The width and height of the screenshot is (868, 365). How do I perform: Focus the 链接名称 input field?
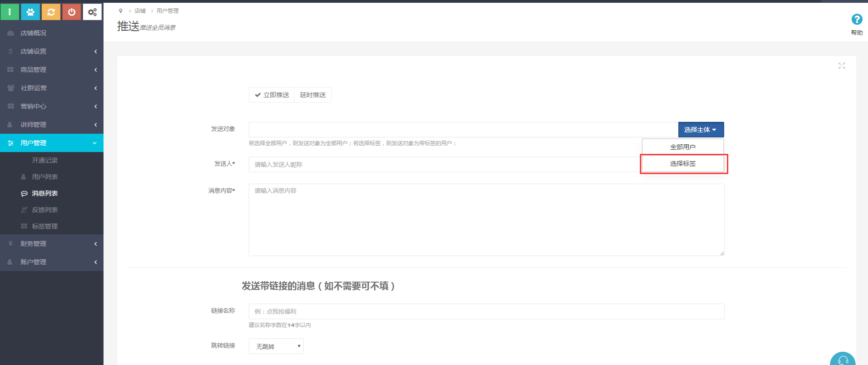click(486, 311)
